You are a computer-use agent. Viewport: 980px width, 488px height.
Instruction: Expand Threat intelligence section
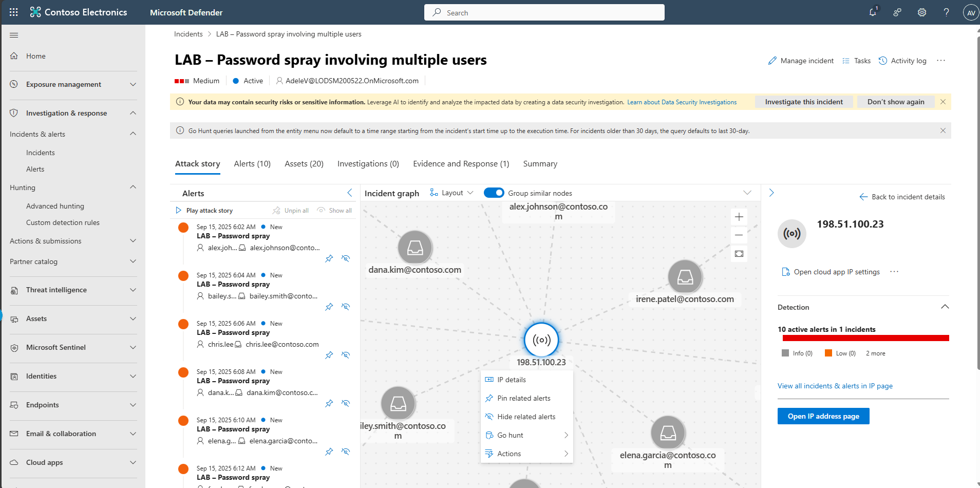coord(133,290)
